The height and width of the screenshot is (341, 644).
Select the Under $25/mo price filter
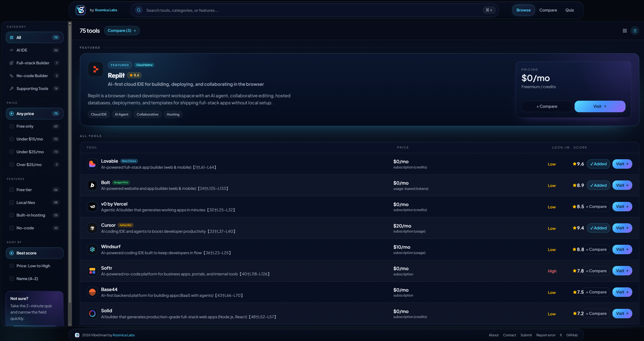point(34,152)
